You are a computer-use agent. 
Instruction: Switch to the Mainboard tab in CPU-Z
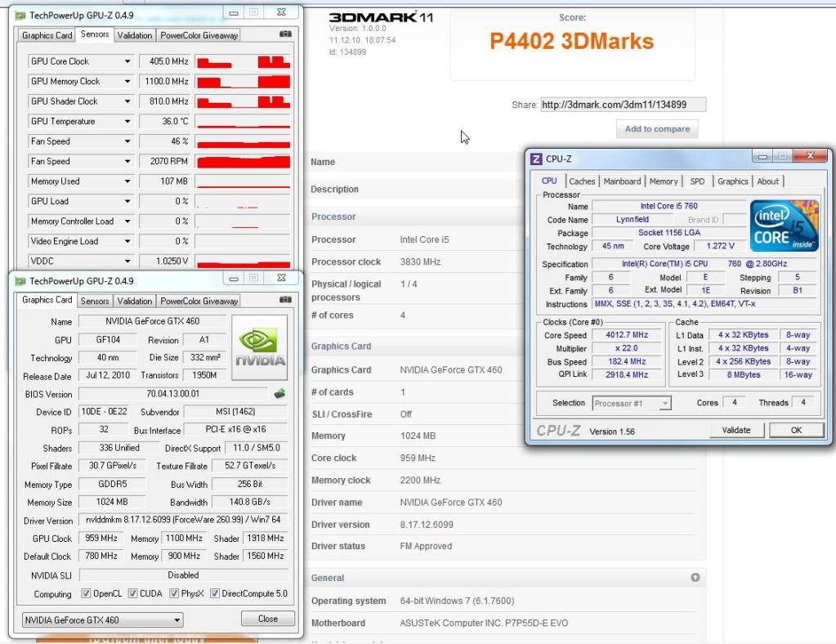(622, 181)
